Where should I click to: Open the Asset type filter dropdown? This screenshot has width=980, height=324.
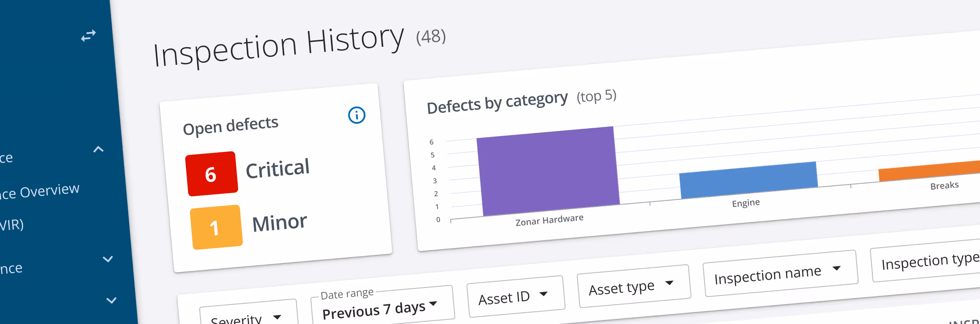click(x=633, y=286)
